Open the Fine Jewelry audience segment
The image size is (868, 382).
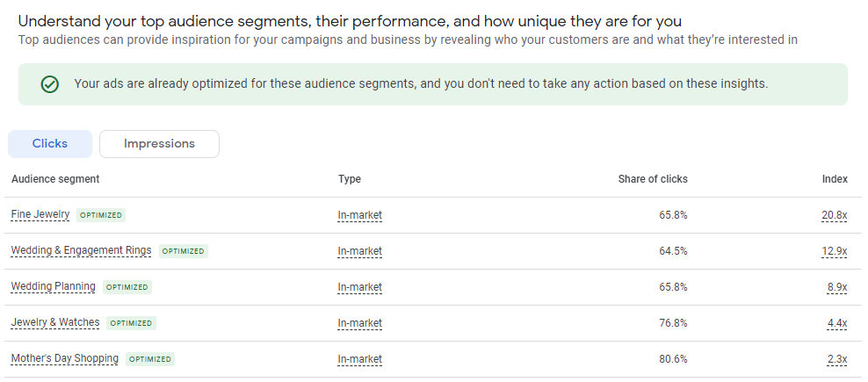click(x=40, y=215)
